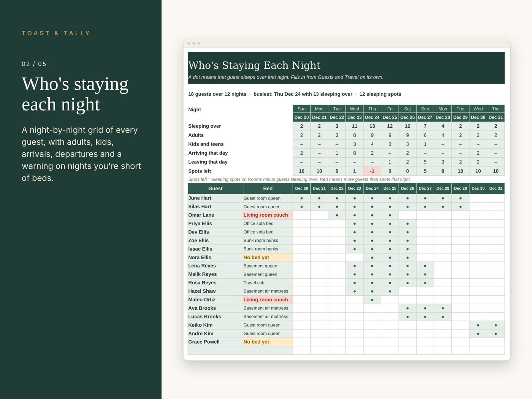Screen dimensions: 532x399
Task: Click Omar Lane's Living room couch cell
Action: 268,215
